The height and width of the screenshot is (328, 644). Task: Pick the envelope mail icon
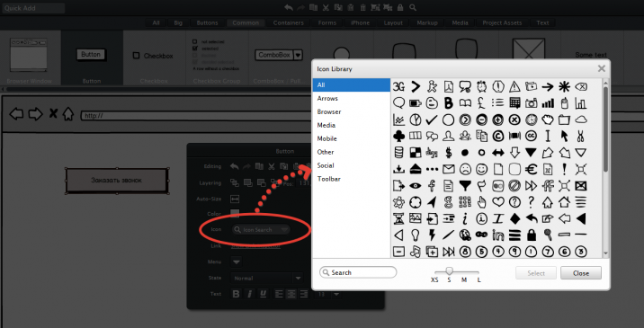(449, 169)
